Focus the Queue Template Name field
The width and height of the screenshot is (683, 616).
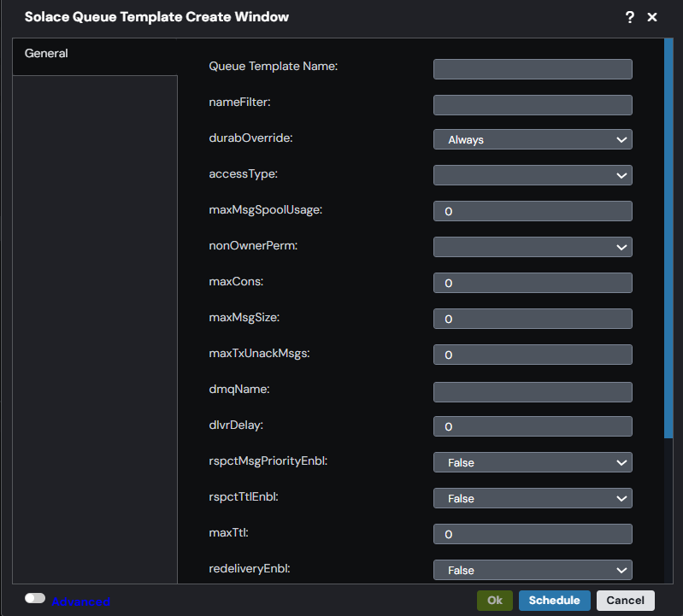click(533, 69)
